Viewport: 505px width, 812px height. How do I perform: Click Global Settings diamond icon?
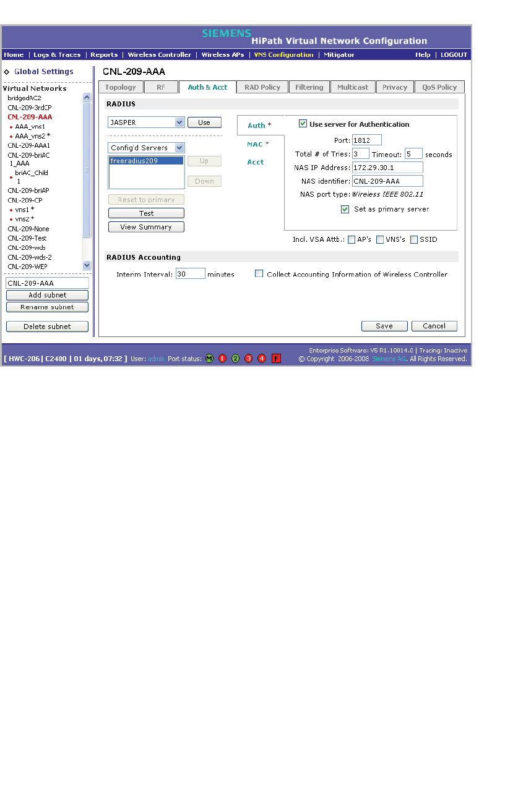[7, 72]
